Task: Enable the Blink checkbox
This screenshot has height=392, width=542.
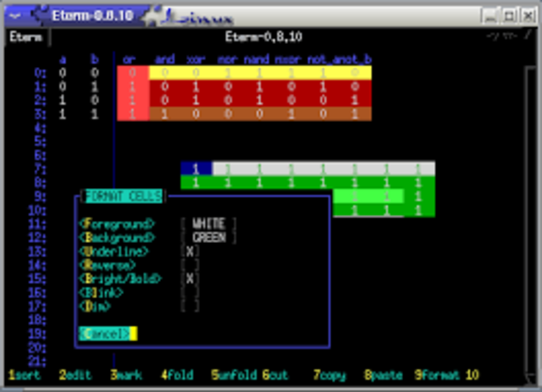Action: coord(190,292)
